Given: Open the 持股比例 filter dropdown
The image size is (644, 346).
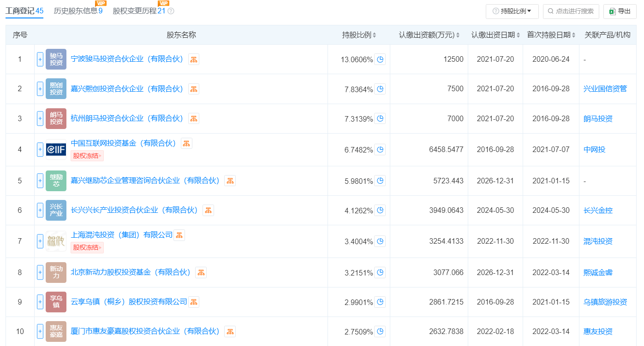Looking at the screenshot, I should coord(512,11).
